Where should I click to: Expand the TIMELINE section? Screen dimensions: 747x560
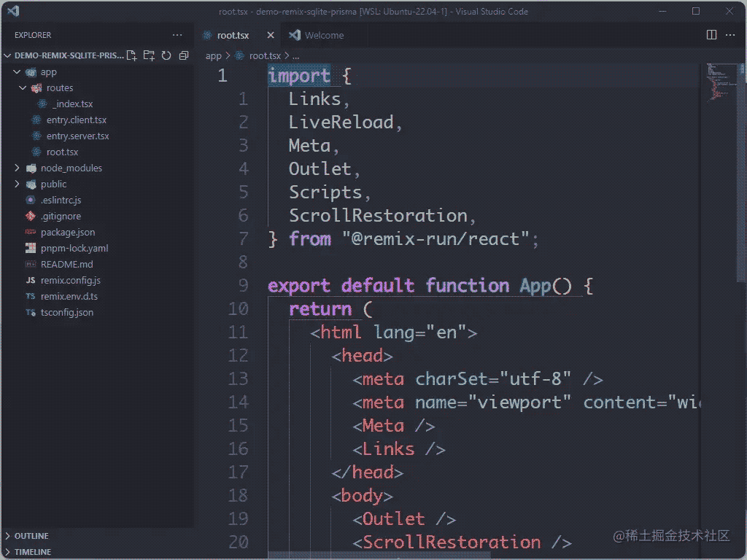(x=33, y=552)
